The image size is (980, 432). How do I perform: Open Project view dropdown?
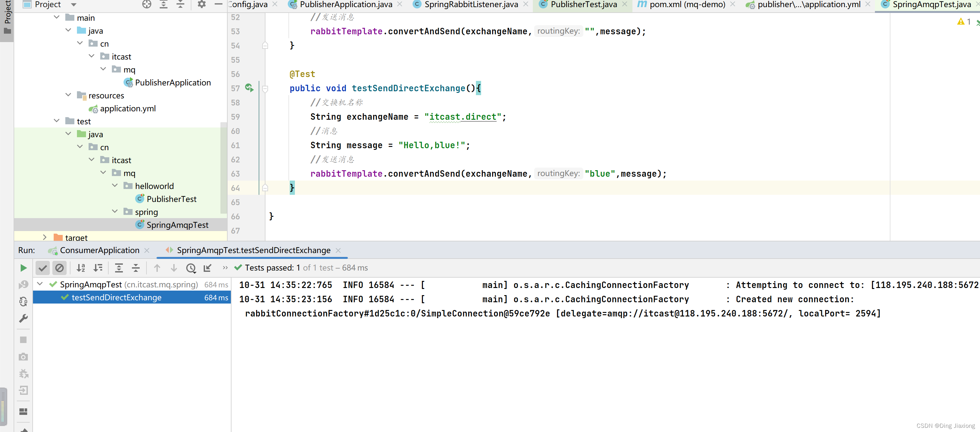(x=74, y=5)
